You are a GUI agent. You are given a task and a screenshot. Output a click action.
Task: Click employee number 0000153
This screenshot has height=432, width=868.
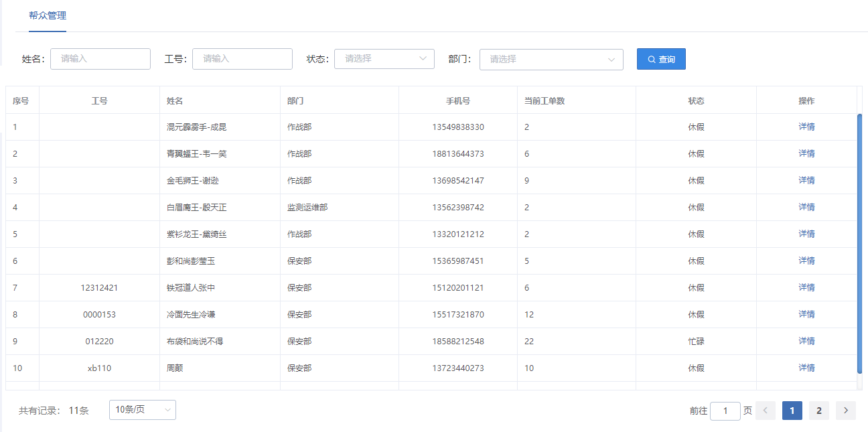(99, 314)
